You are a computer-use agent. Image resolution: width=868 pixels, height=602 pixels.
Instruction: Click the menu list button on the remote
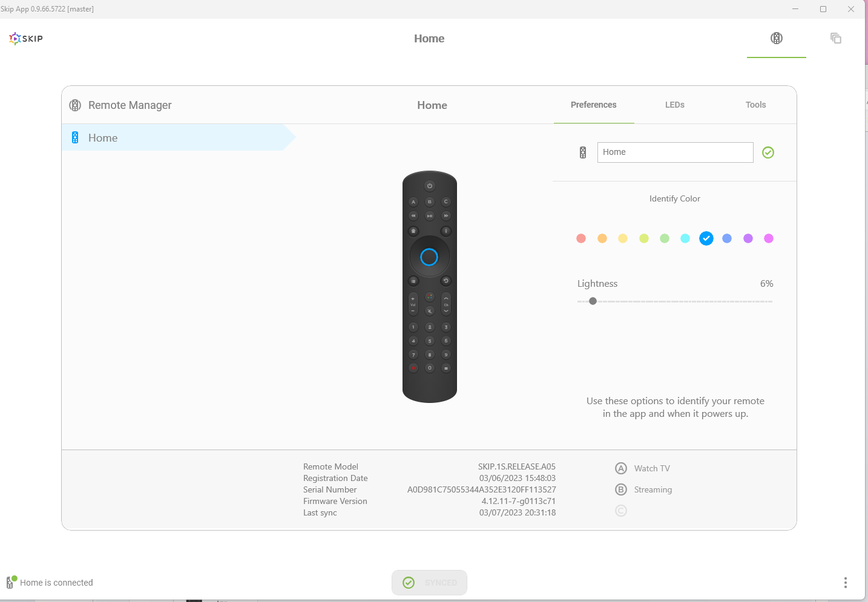click(413, 281)
